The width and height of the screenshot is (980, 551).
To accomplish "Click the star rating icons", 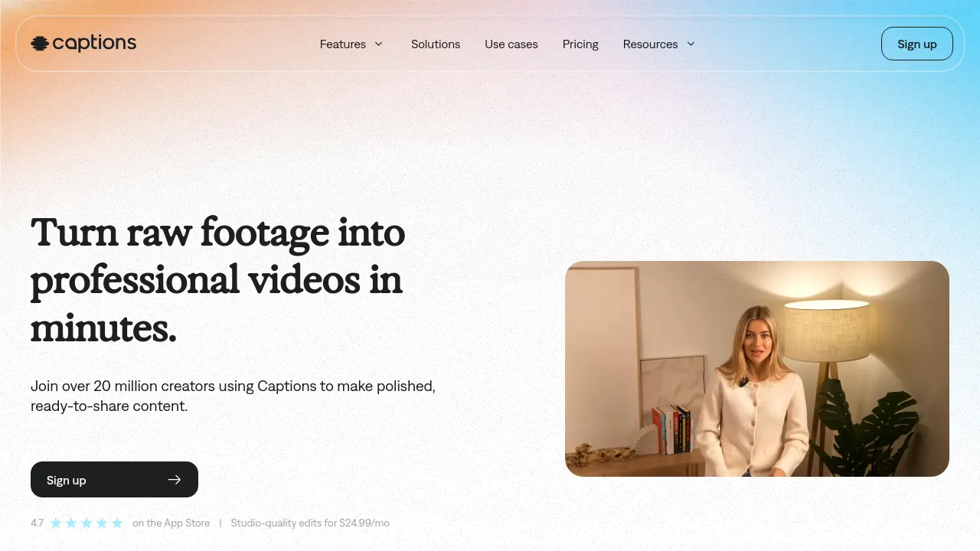I will point(87,523).
